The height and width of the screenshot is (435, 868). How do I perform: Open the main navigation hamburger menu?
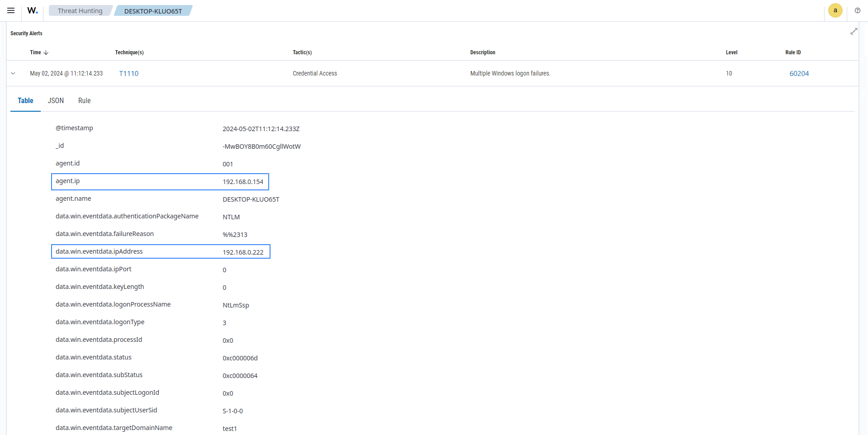point(10,10)
